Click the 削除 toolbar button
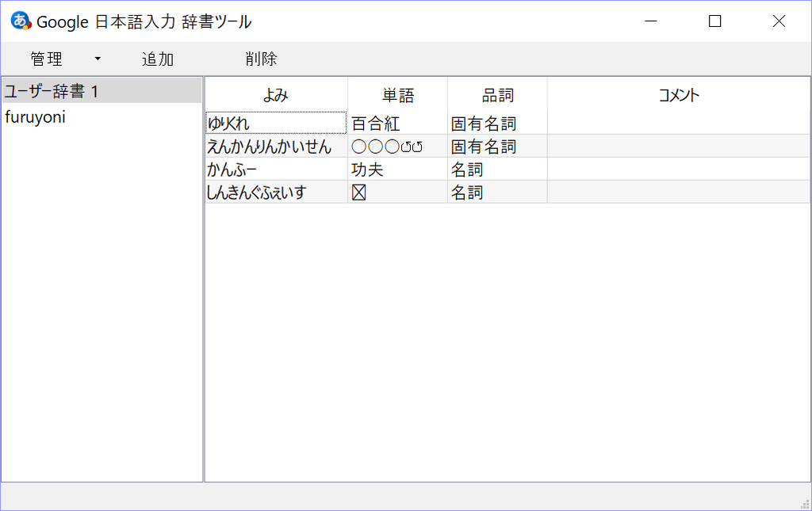 click(x=261, y=59)
